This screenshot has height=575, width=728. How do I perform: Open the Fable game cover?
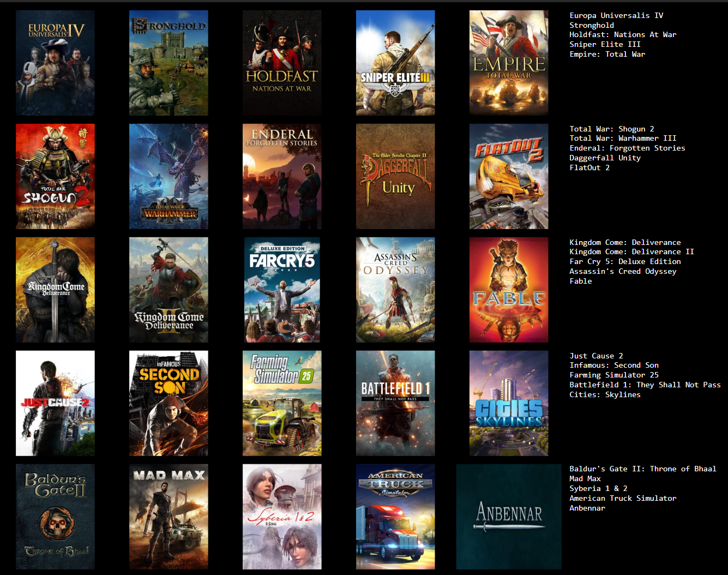tap(509, 290)
